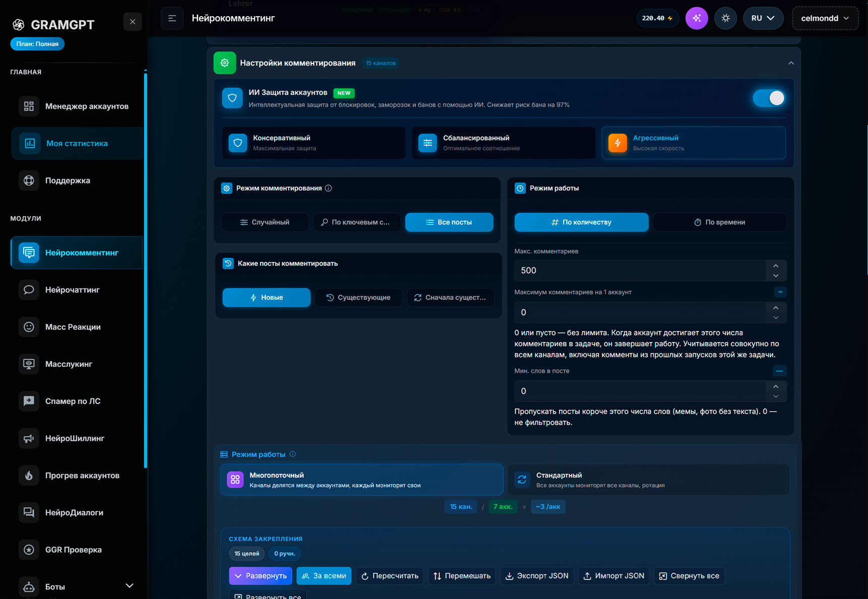
Task: Toggle the ИИ Защита аккаунтов switch
Action: pyautogui.click(x=769, y=98)
